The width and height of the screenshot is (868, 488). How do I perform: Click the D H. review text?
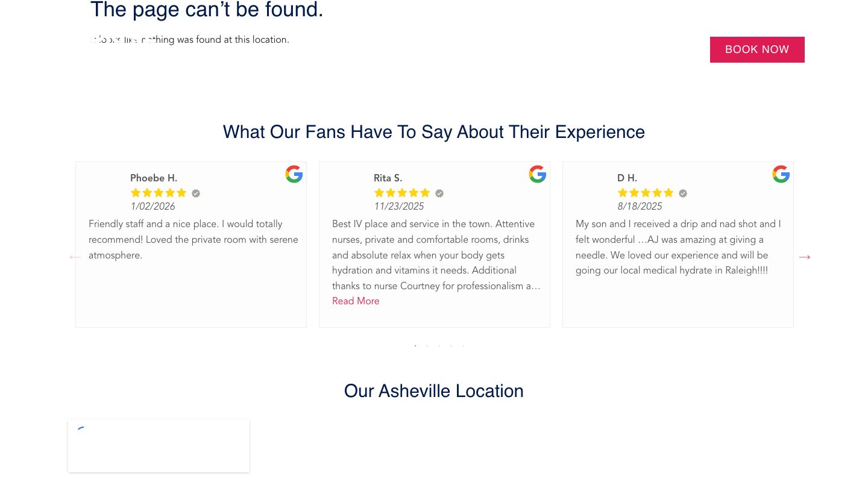pos(678,247)
